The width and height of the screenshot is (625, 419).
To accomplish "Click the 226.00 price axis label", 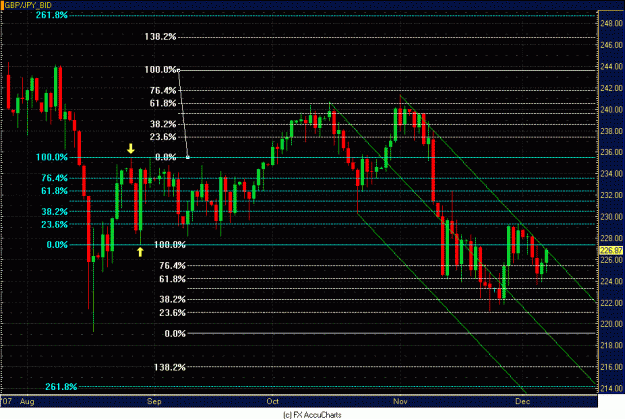I will (x=611, y=260).
